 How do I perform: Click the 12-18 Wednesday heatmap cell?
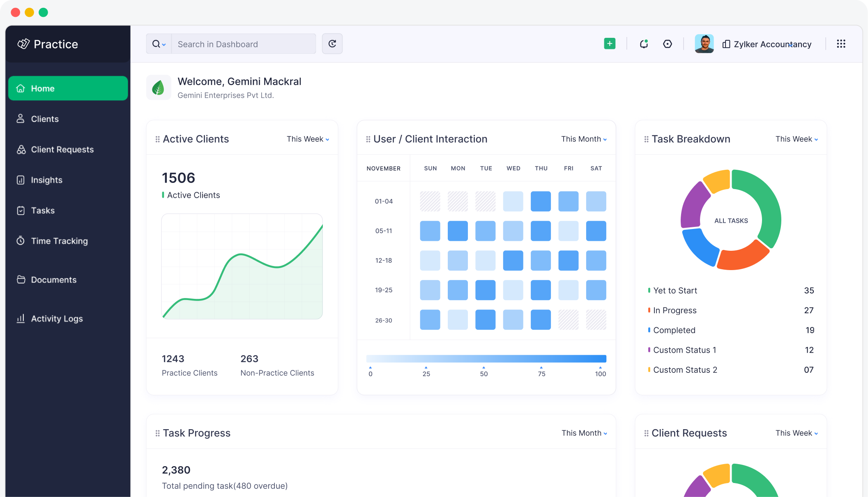click(x=513, y=261)
